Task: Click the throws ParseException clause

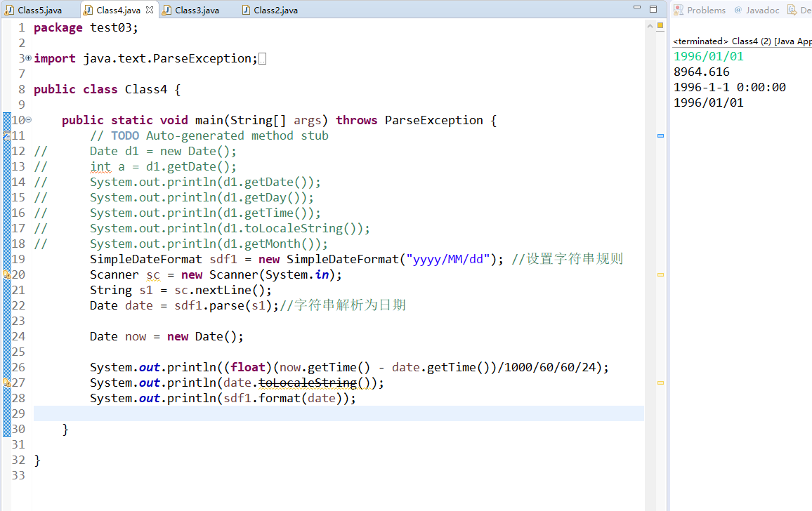Action: tap(409, 120)
